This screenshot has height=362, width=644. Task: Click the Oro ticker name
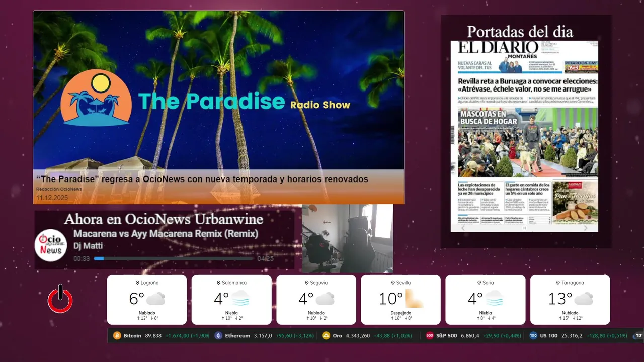pyautogui.click(x=337, y=336)
